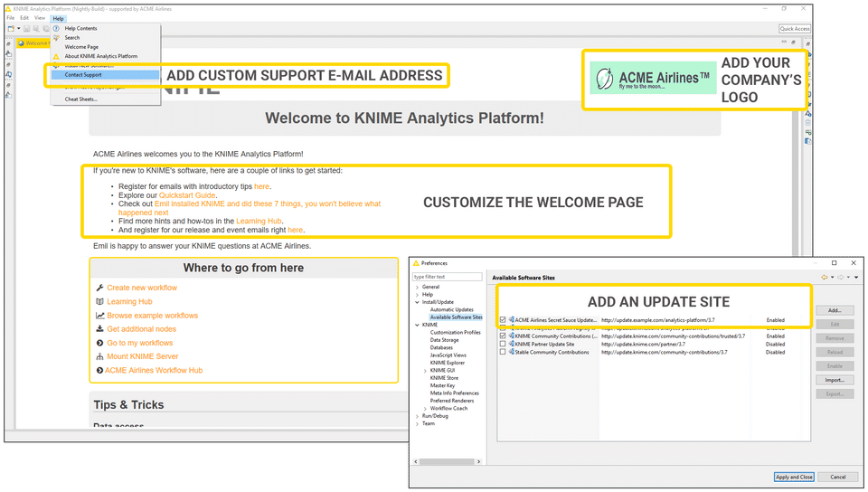Click the forward arrow icon in Preferences header

pyautogui.click(x=840, y=278)
